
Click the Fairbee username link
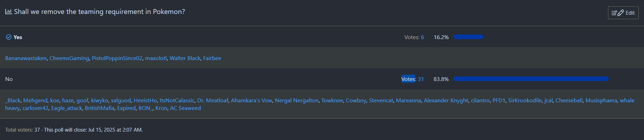(212, 58)
